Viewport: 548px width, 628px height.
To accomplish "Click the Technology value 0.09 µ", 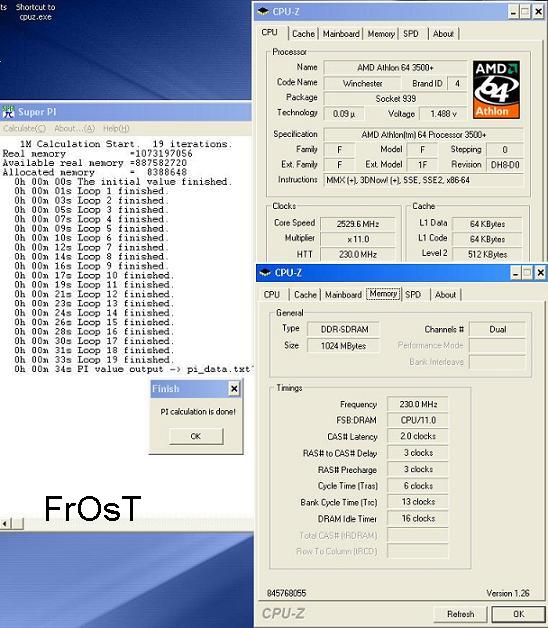I will point(344,114).
